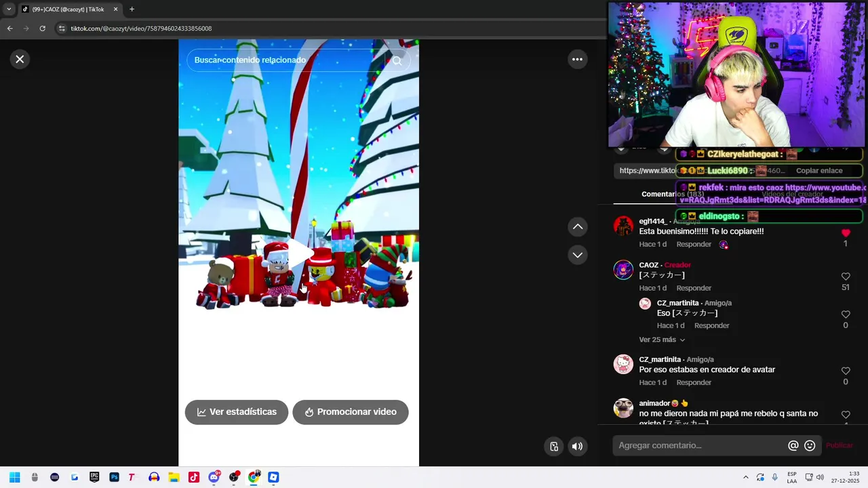Open system volume speaker tray icon
868x488 pixels.
pyautogui.click(x=820, y=477)
